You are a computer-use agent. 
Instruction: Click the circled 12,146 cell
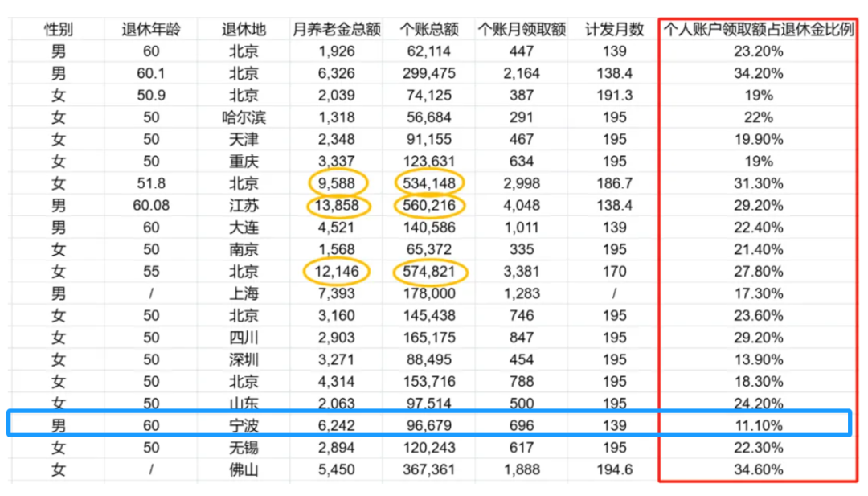(x=337, y=272)
